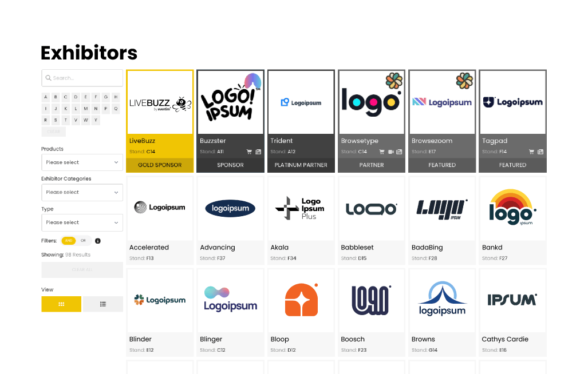This screenshot has height=374, width=588.
Task: Click Tagpad's news article icon
Action: 540,152
